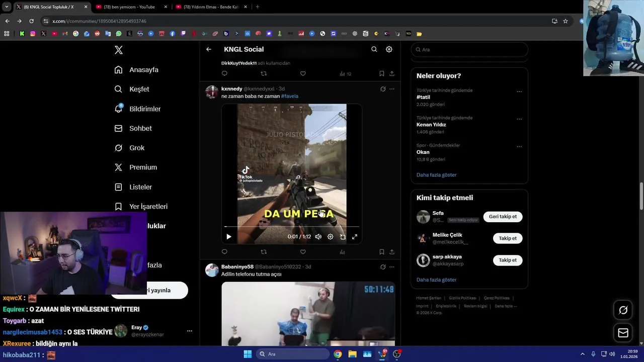The width and height of the screenshot is (644, 362).
Task: Follow sarp akkaya
Action: [507, 260]
